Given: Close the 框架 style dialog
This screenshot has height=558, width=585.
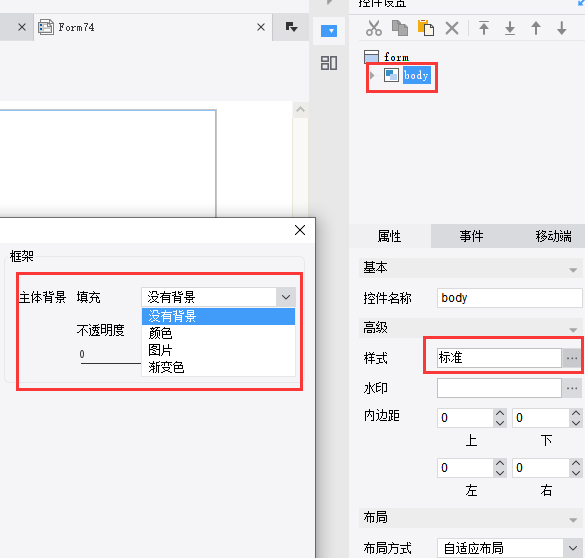Looking at the screenshot, I should [x=300, y=230].
